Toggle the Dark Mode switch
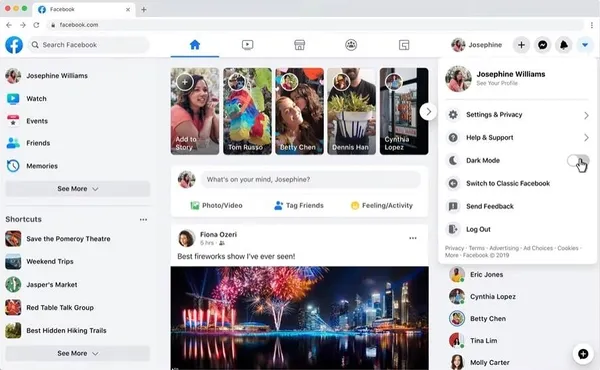This screenshot has height=370, width=600. (x=578, y=161)
